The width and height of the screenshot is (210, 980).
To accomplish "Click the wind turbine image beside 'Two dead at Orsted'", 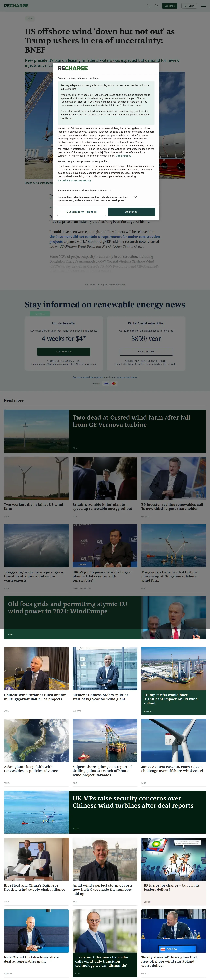I will point(36,431).
